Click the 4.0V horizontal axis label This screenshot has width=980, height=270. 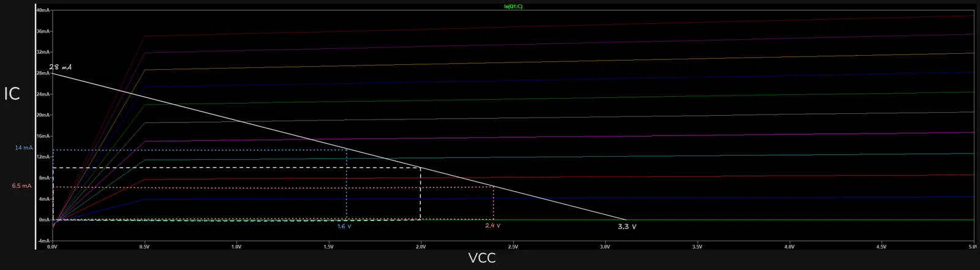pyautogui.click(x=790, y=247)
